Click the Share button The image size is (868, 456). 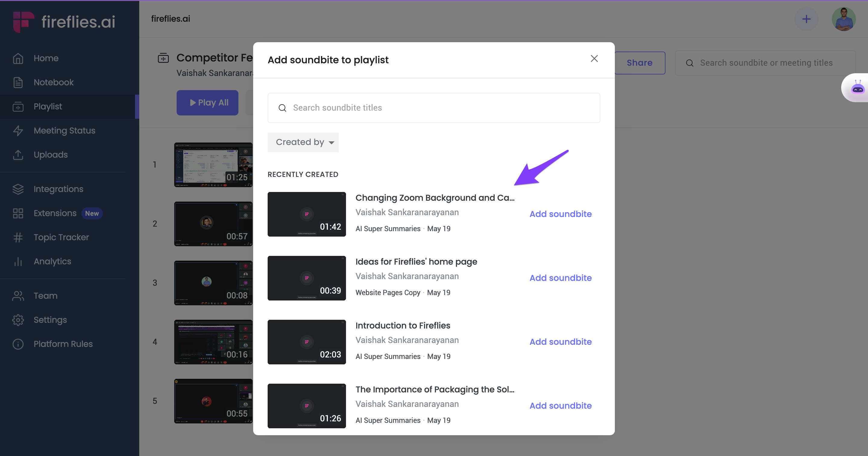click(639, 63)
